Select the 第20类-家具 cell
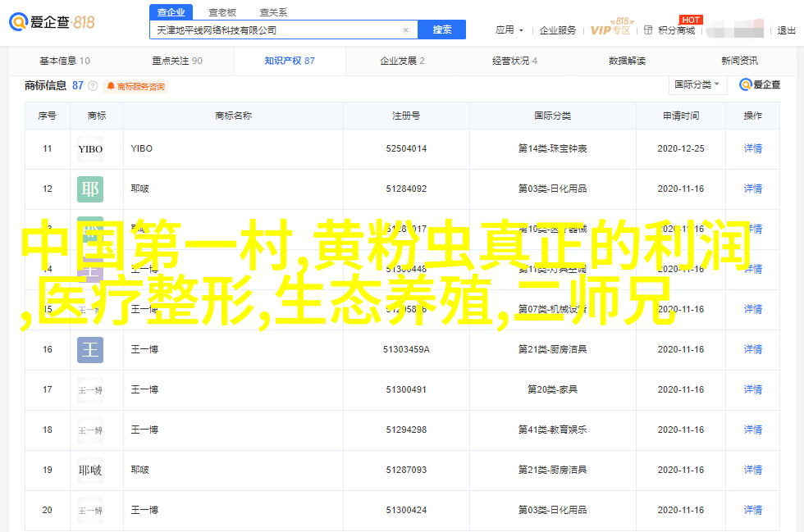Viewport: 804px width, 532px height. pos(552,389)
